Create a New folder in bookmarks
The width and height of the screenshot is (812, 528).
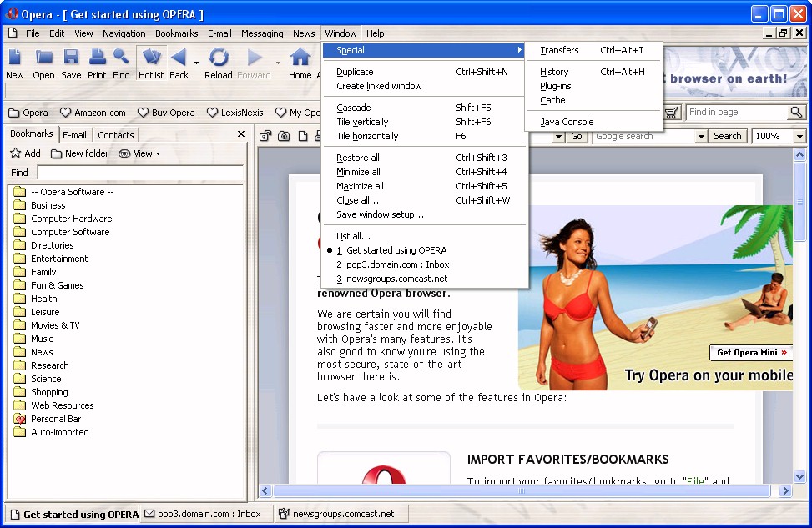coord(80,153)
